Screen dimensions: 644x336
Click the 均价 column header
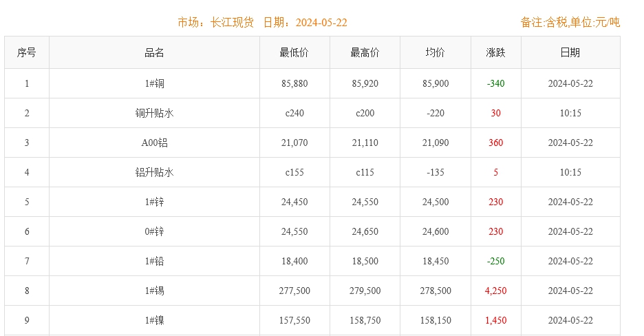[x=435, y=53]
